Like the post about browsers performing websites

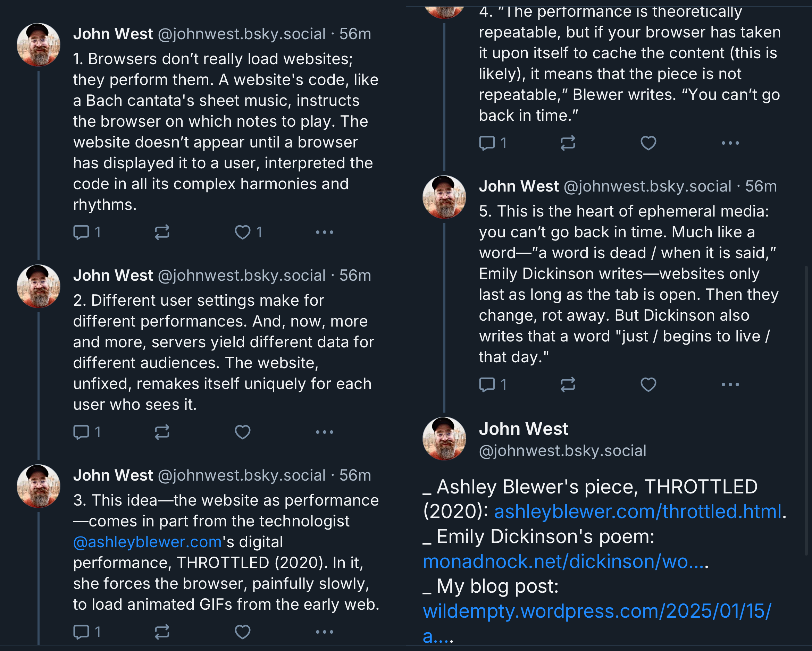(x=243, y=232)
